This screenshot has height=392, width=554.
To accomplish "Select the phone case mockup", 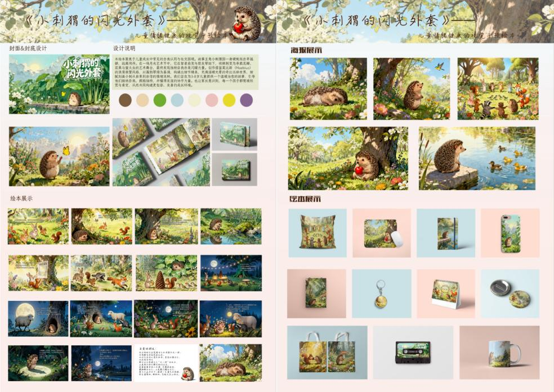I will 510,233.
